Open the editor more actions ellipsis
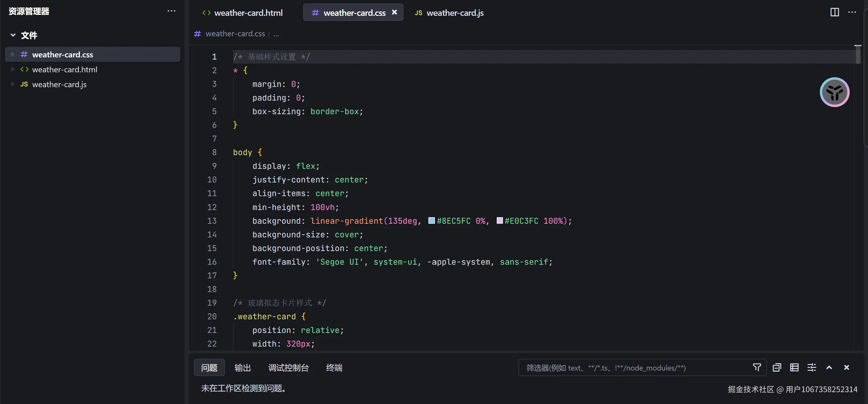 point(852,12)
